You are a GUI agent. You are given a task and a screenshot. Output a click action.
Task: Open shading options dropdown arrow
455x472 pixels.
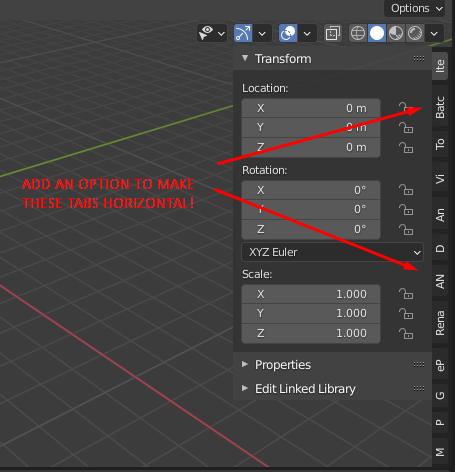point(434,33)
